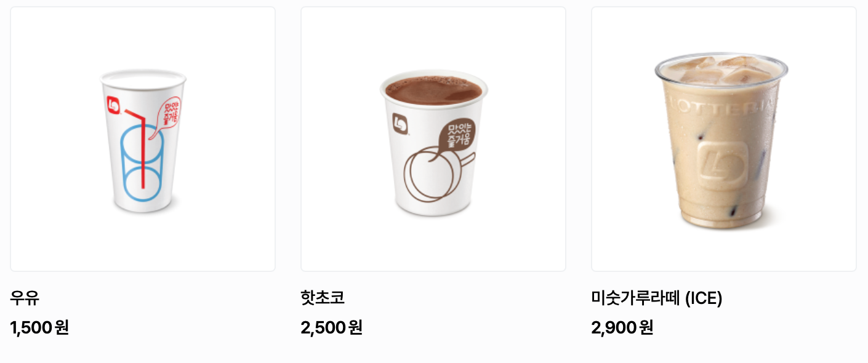
Task: Click the red straw drawing on milk cup
Action: click(x=138, y=148)
